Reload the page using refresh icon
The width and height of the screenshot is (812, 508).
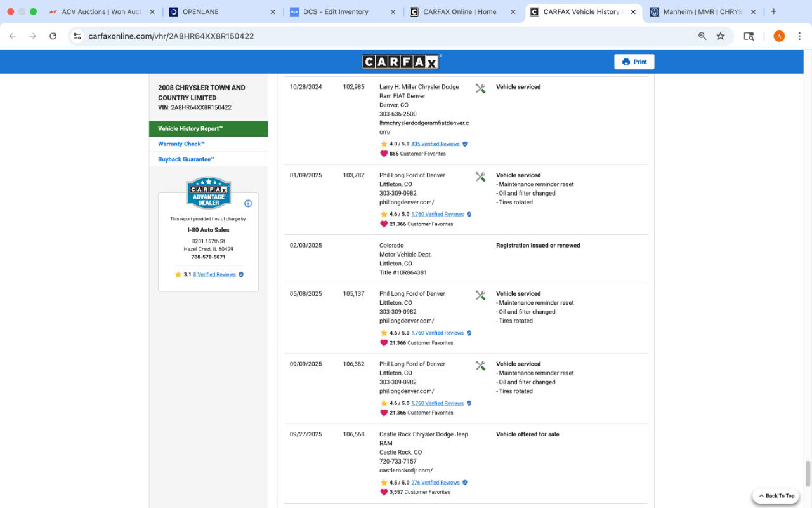coord(53,36)
